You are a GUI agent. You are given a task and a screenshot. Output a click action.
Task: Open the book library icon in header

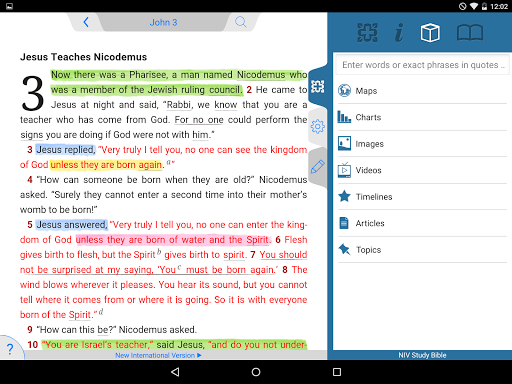tap(470, 33)
